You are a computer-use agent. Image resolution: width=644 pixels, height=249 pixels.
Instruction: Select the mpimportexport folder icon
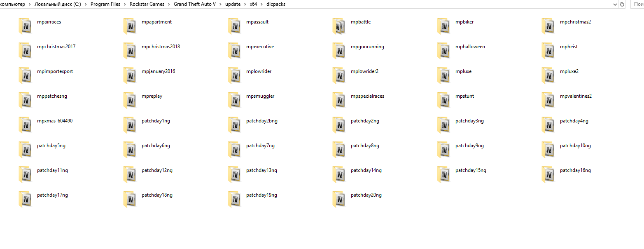(x=25, y=76)
